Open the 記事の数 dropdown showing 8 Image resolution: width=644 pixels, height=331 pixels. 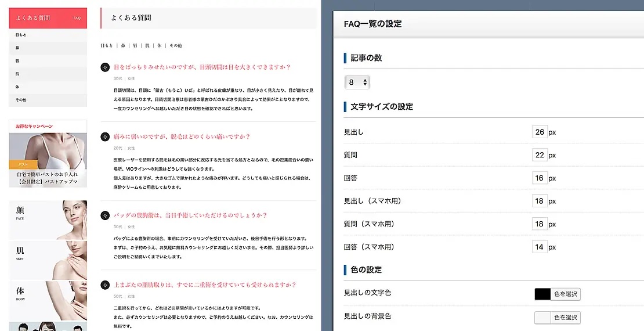pyautogui.click(x=357, y=82)
